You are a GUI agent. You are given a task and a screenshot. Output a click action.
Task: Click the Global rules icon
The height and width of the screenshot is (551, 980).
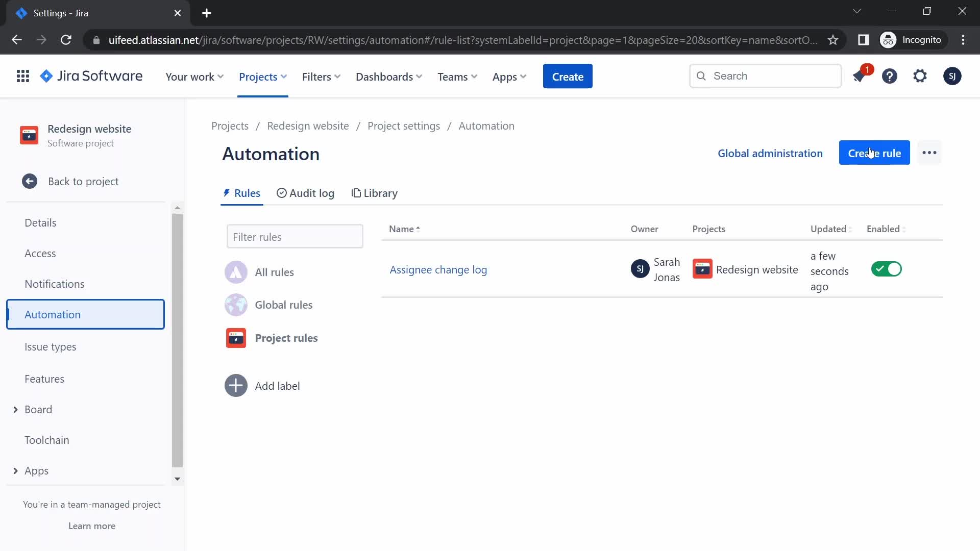(237, 305)
